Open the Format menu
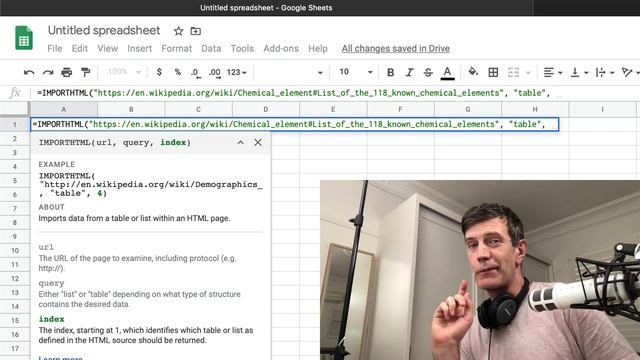Viewport: 640px width, 360px height. [x=176, y=49]
